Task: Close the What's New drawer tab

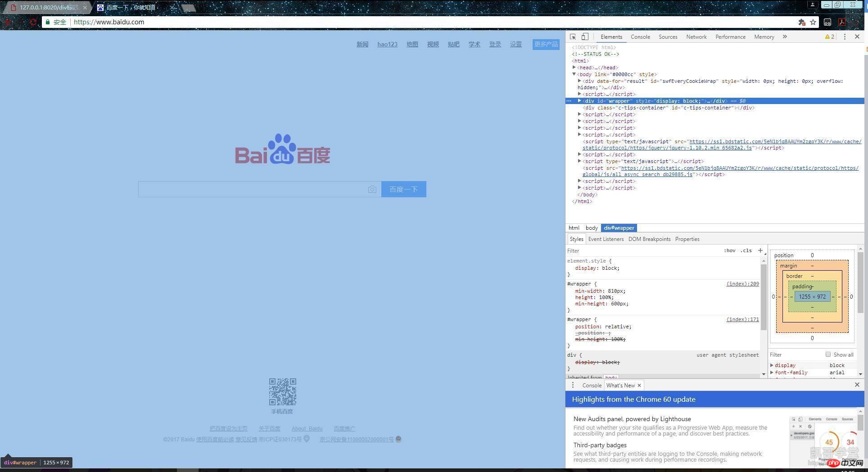Action: pyautogui.click(x=639, y=386)
